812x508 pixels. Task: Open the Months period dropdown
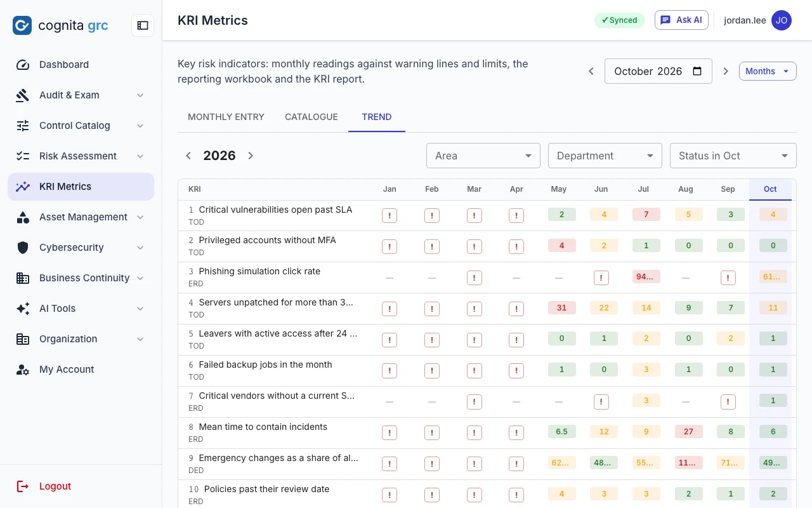coord(768,71)
